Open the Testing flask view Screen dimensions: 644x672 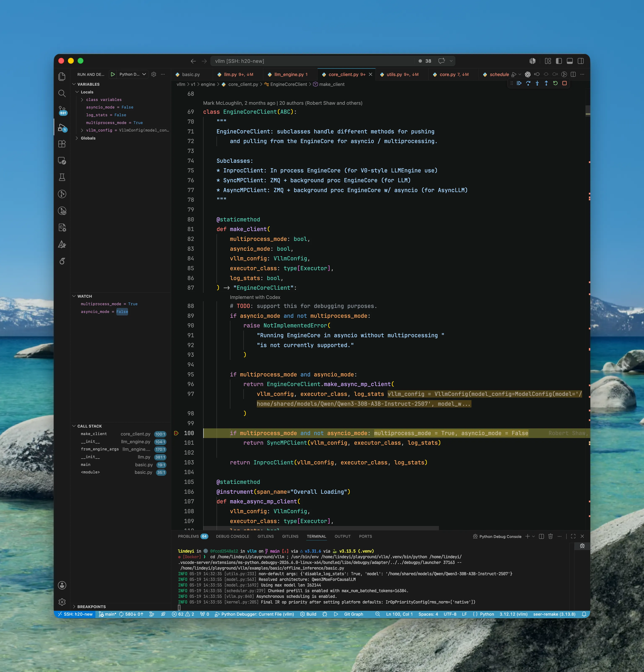[x=62, y=177]
